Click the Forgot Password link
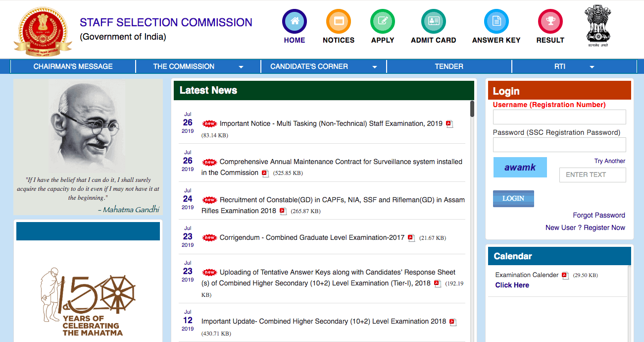Viewport: 644px width, 342px height. [598, 215]
